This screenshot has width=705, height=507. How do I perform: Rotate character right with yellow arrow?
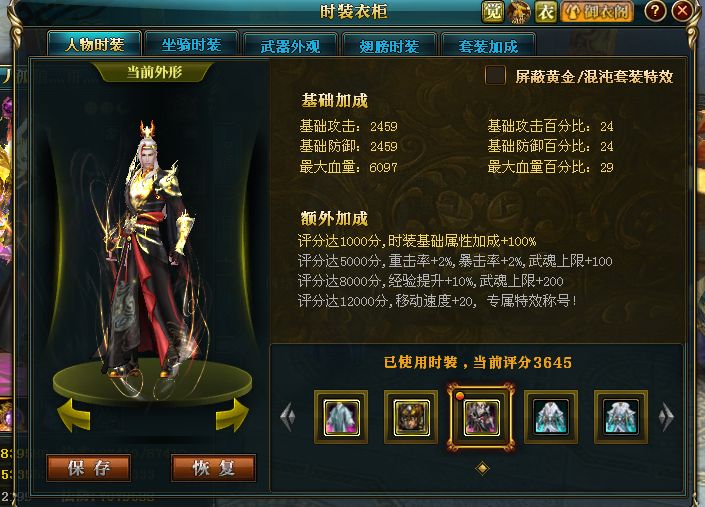(x=232, y=414)
